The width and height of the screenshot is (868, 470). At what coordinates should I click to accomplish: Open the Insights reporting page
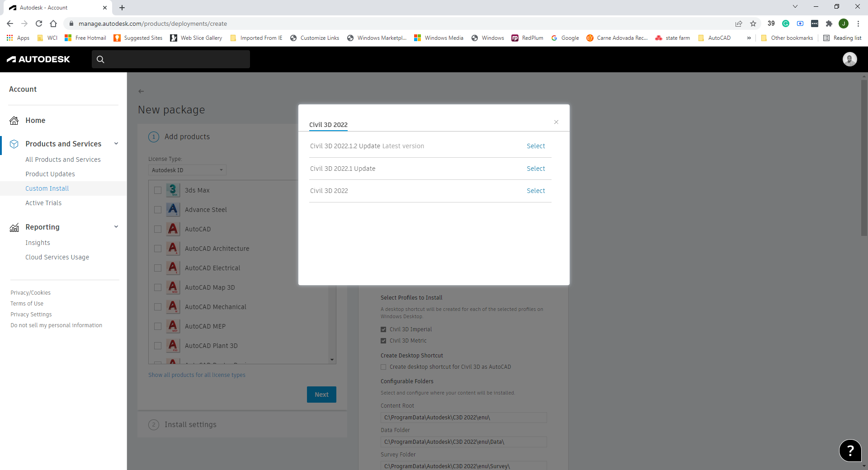click(x=38, y=243)
